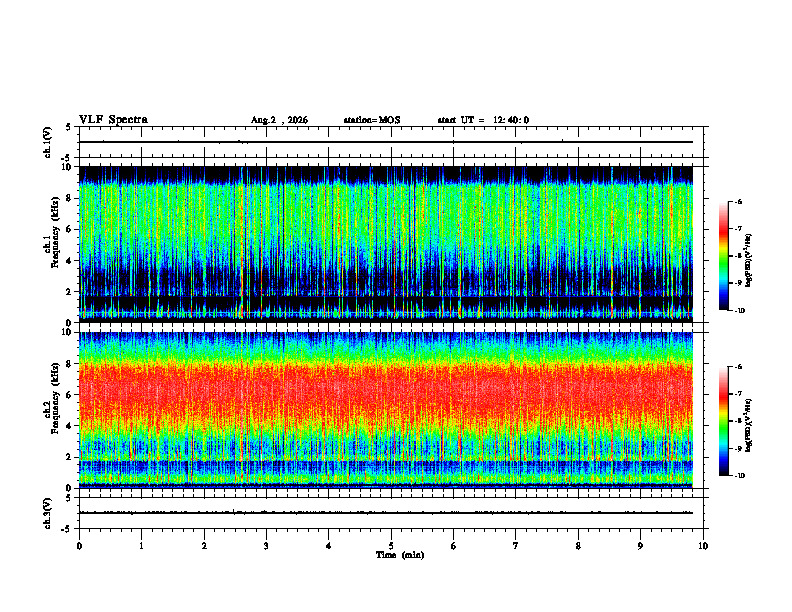The image size is (792, 612).
Task: Click the "station=MOS" header label
Action: (372, 120)
